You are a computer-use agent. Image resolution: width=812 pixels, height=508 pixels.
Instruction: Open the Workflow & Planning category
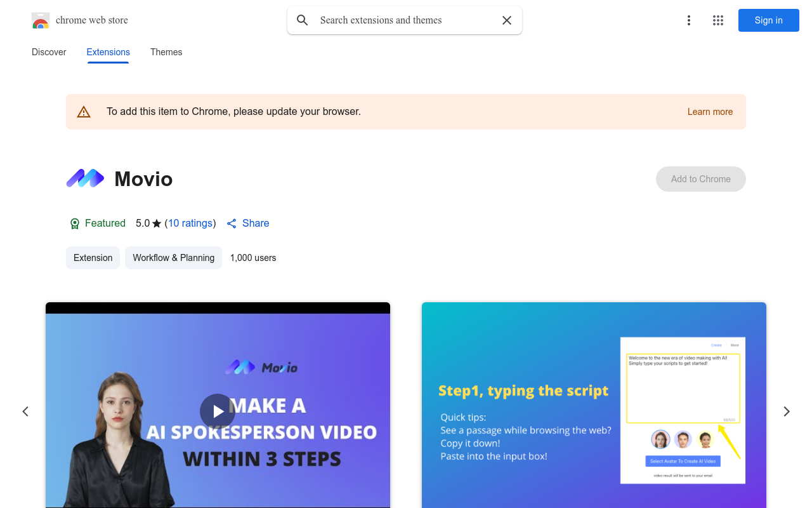tap(174, 258)
